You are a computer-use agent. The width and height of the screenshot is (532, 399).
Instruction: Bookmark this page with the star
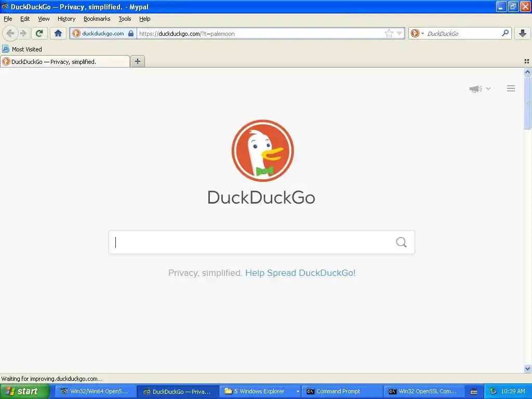click(389, 33)
